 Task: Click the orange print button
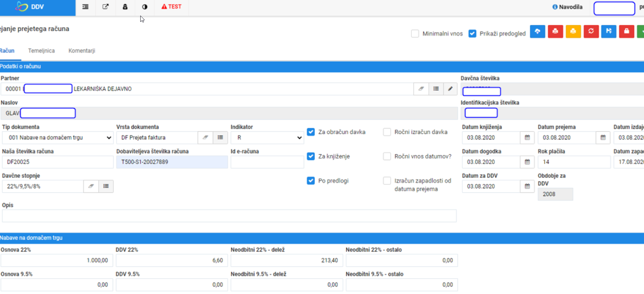pyautogui.click(x=573, y=31)
